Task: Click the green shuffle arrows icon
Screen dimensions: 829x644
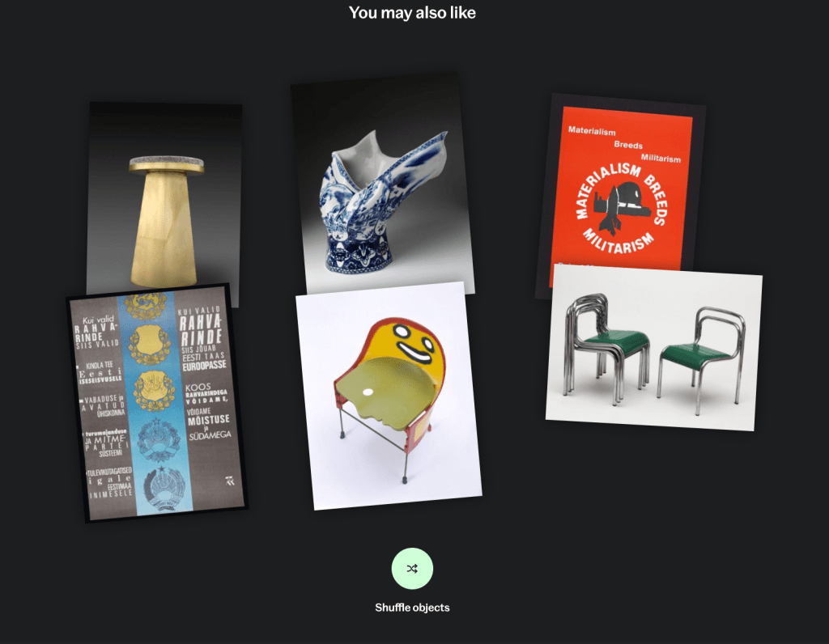Action: click(x=412, y=569)
